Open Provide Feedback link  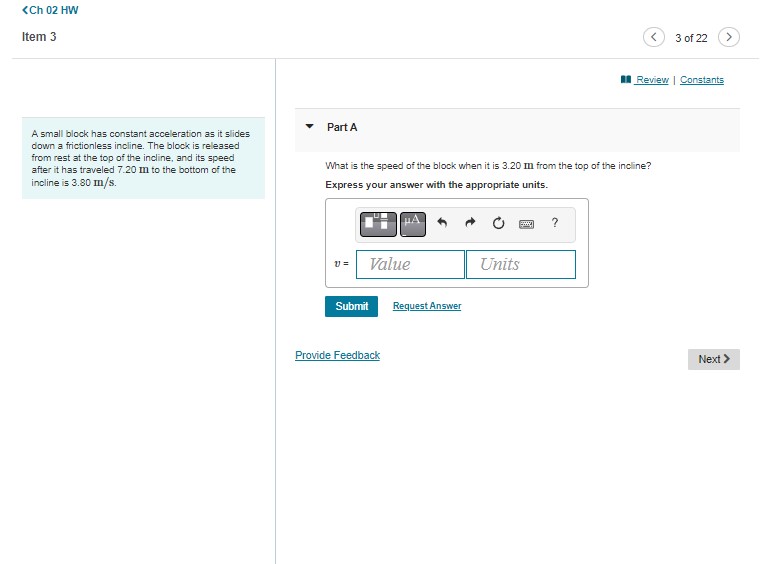tap(337, 355)
